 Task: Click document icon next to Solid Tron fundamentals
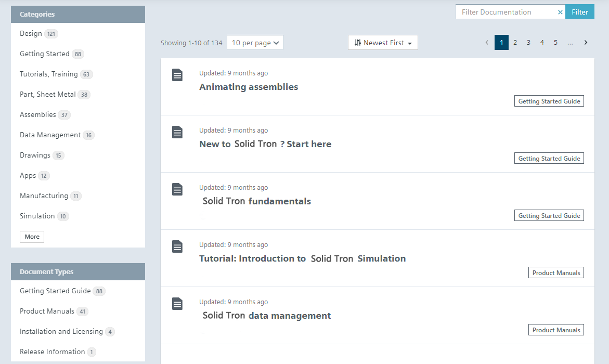177,189
